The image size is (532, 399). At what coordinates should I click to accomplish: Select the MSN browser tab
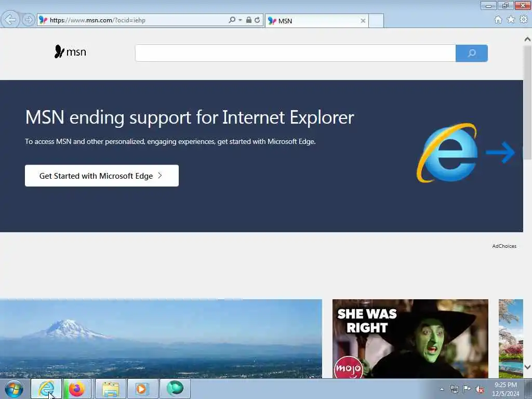tap(316, 21)
